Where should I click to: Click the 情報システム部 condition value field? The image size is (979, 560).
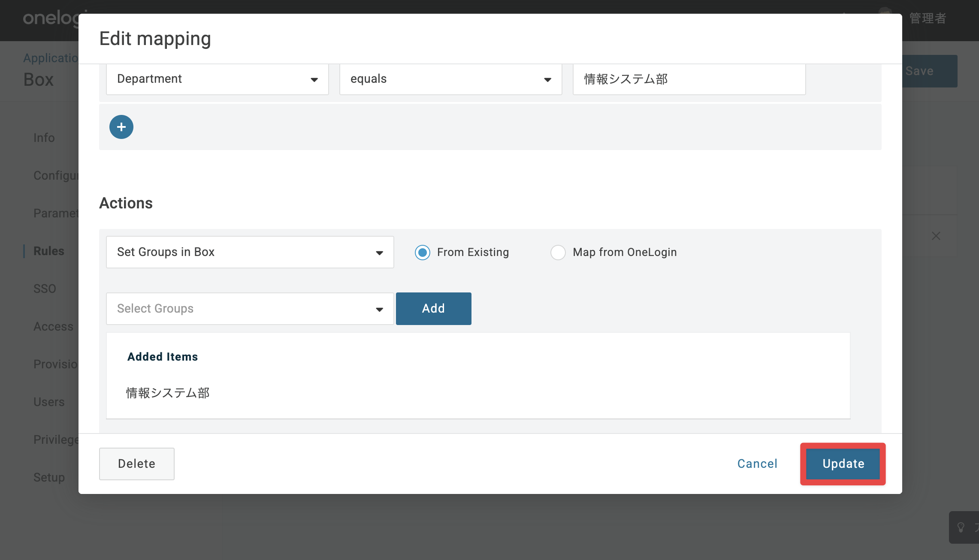689,79
